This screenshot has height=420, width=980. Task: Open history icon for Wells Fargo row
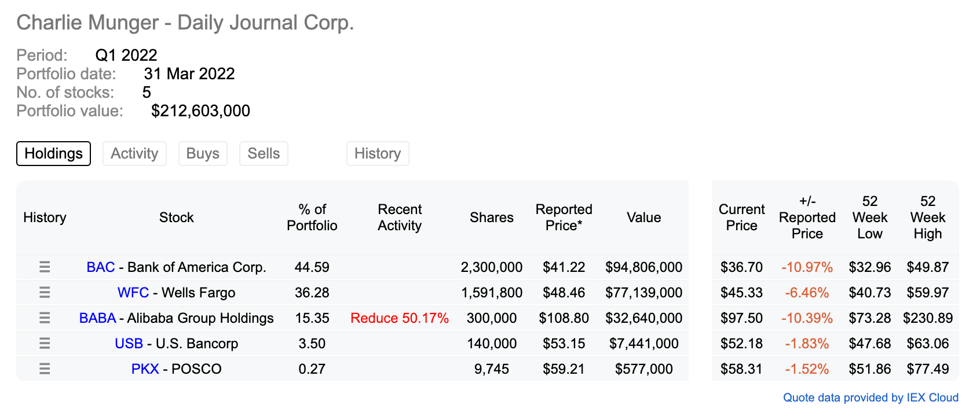click(45, 292)
